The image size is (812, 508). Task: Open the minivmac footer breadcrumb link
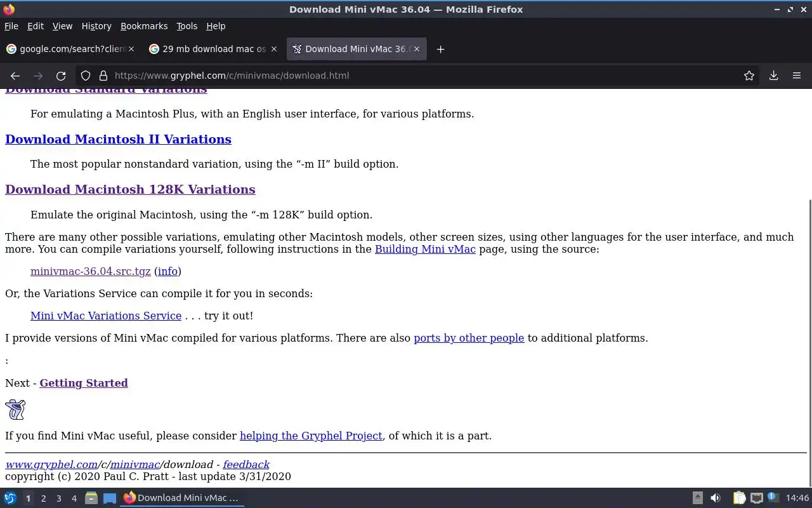pyautogui.click(x=135, y=465)
